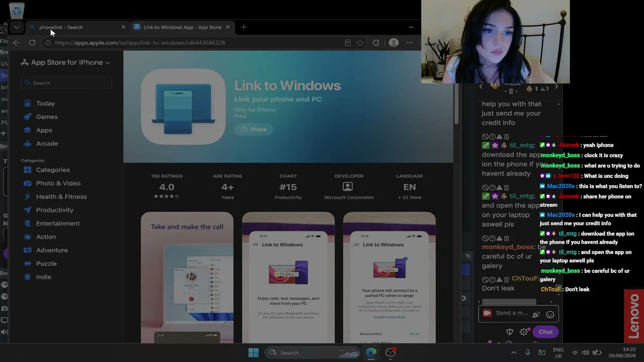This screenshot has width=644, height=362.
Task: Open the Your phone will connect screenshot
Action: click(x=389, y=278)
